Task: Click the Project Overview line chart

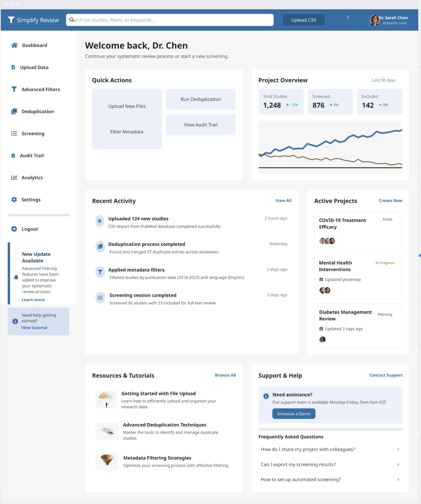Action: point(330,147)
